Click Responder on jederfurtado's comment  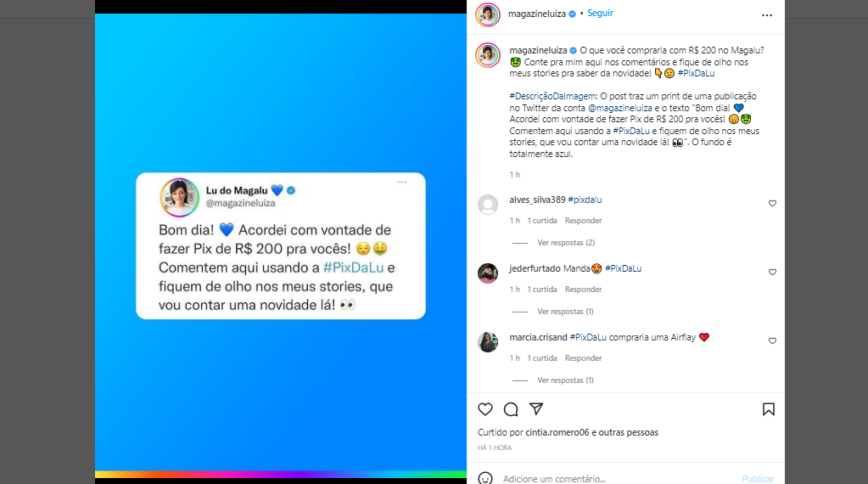(x=583, y=289)
